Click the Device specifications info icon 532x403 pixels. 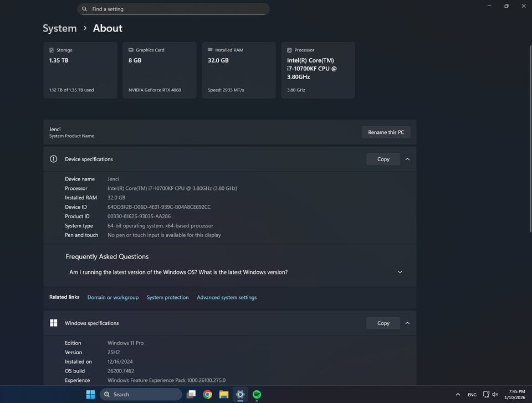54,159
